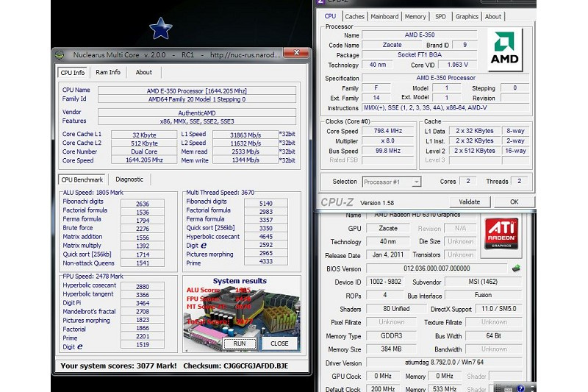Click the Hyperbolic tangent score 3366

point(143,295)
